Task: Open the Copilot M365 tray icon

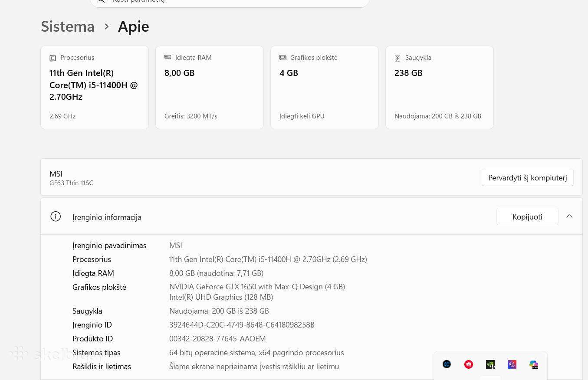Action: 534,364
